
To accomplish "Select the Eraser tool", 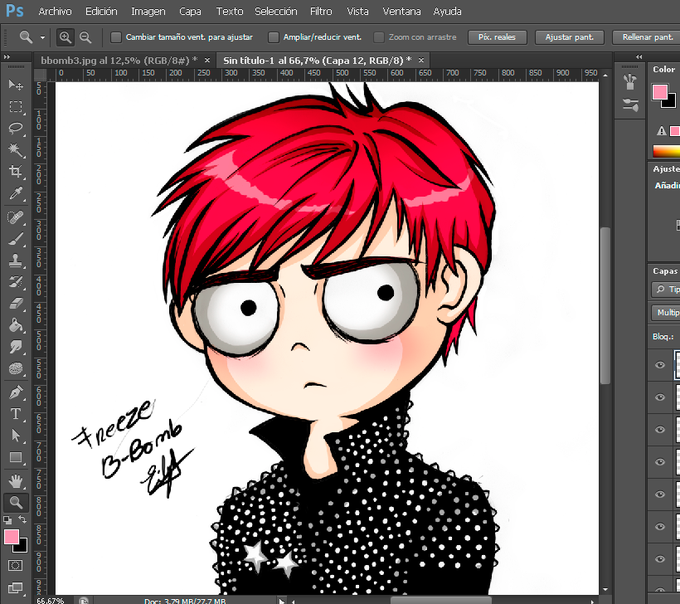I will (16, 304).
